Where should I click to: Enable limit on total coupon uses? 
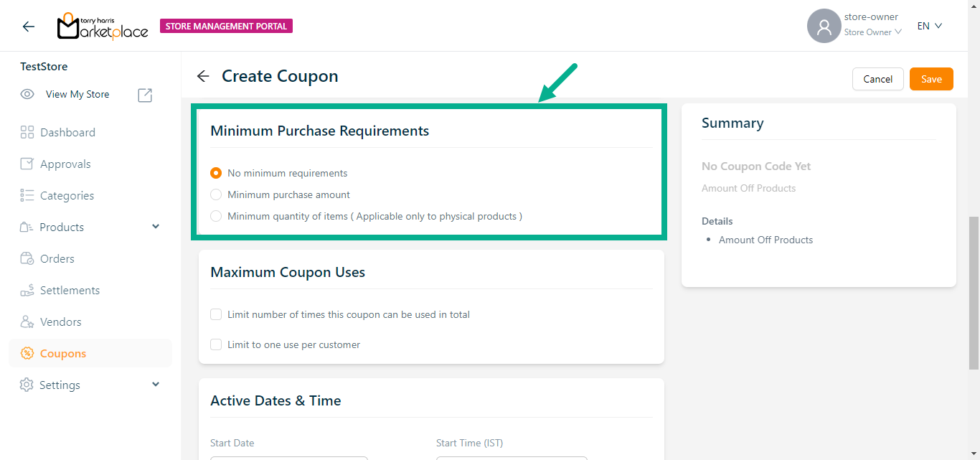point(216,314)
